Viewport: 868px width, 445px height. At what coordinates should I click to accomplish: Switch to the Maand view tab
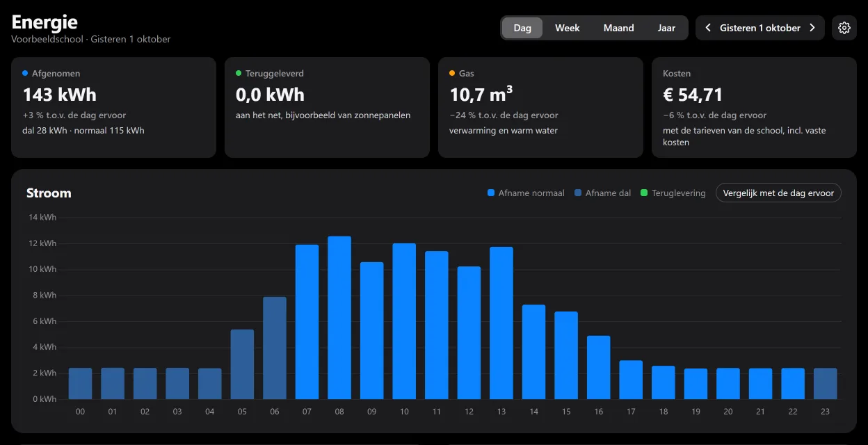click(x=619, y=28)
